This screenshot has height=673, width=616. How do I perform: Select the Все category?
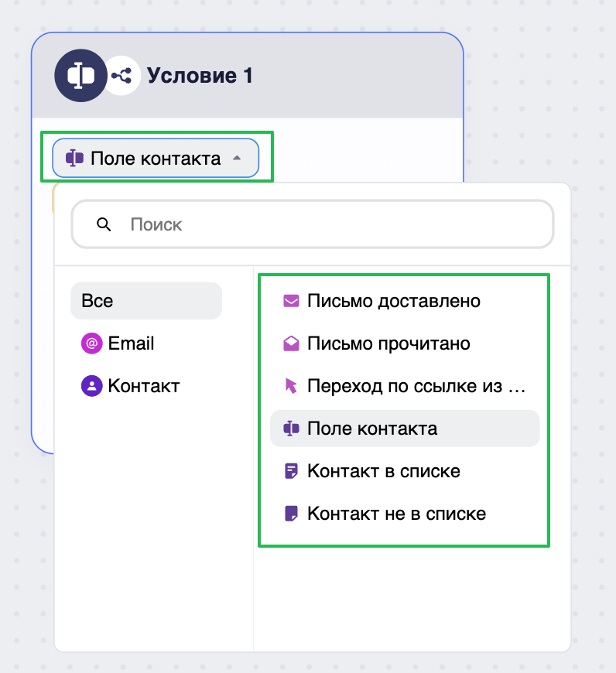tap(146, 301)
